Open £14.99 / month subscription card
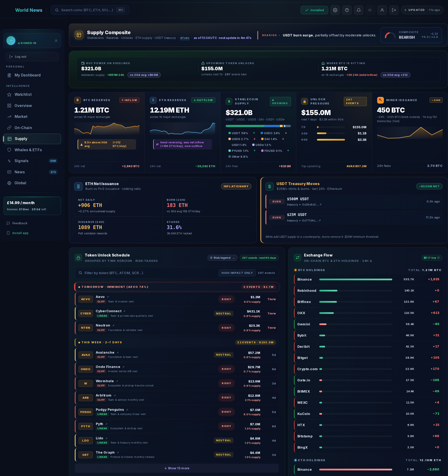Image resolution: width=448 pixels, height=476 pixels. coord(32,206)
